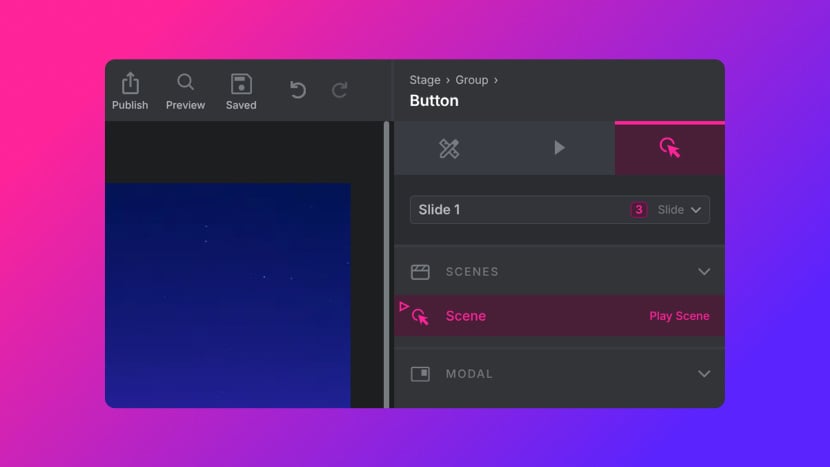This screenshot has height=467, width=830.
Task: Click the vertical scrollbar beside the canvas
Action: (x=387, y=265)
